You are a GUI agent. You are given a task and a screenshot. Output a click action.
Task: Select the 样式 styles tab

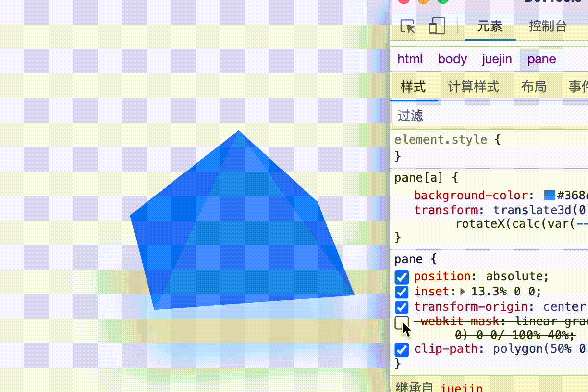coord(414,87)
